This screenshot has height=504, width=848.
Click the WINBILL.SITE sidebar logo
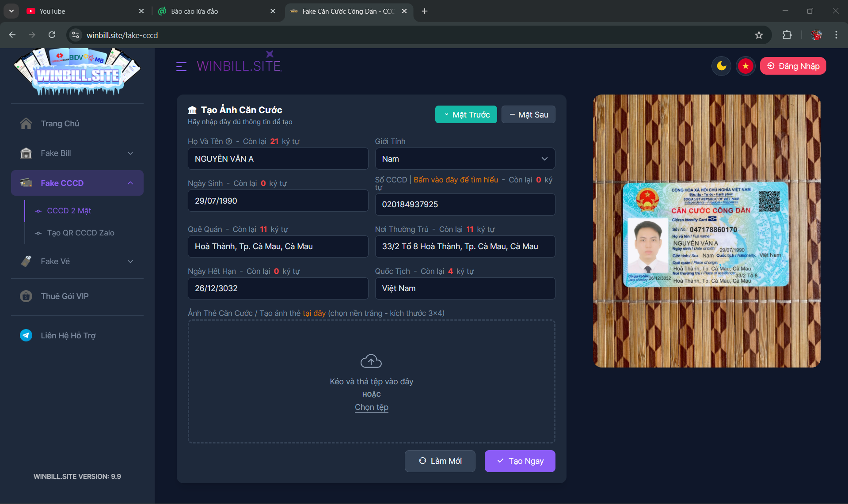coord(77,72)
